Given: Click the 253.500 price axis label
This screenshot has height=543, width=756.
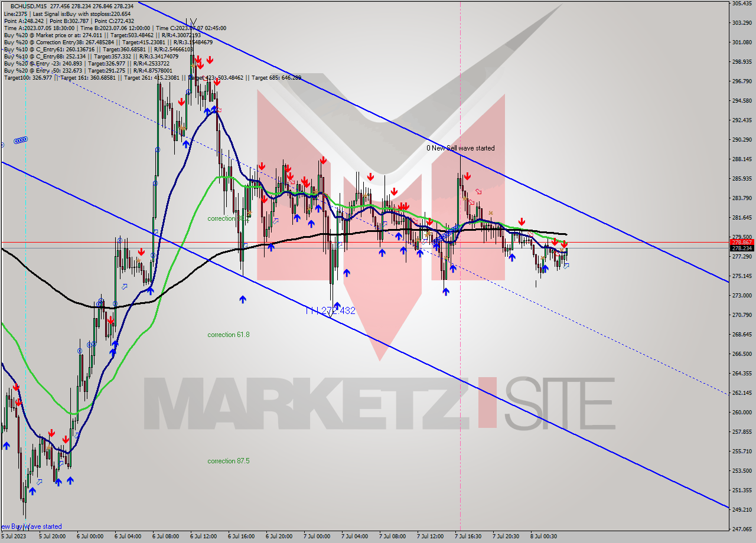Looking at the screenshot, I should pyautogui.click(x=742, y=471).
